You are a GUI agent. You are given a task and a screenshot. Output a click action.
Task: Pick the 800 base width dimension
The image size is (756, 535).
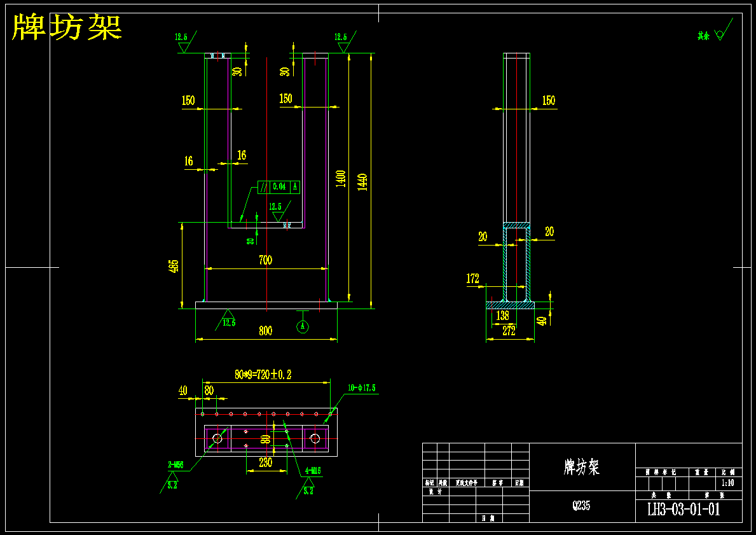[x=266, y=331]
